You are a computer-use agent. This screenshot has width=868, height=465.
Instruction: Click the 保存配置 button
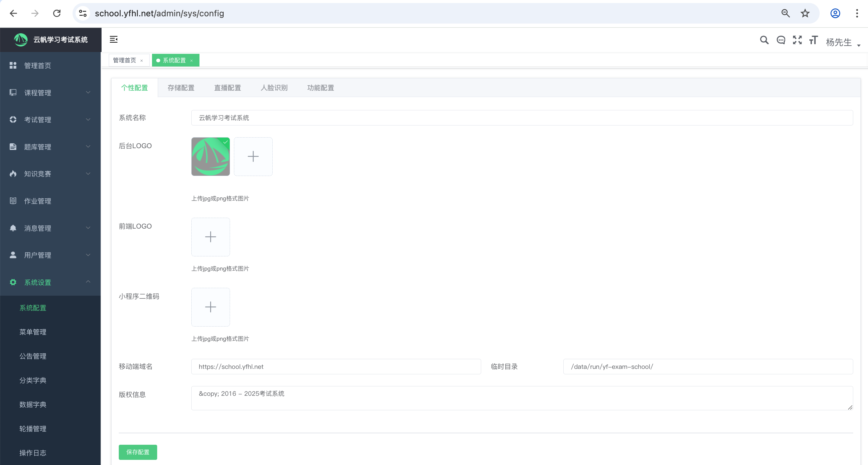138,452
